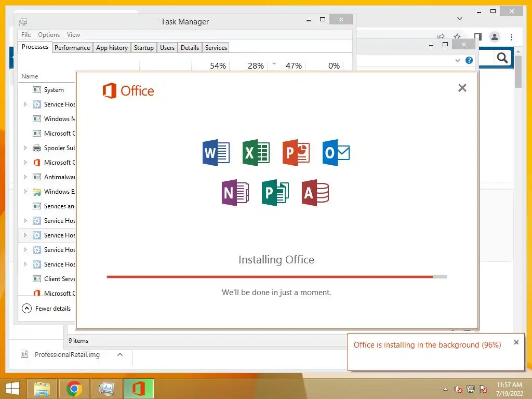The width and height of the screenshot is (532, 399).
Task: Expand the Spooler SubSystem process
Action: [x=25, y=148]
